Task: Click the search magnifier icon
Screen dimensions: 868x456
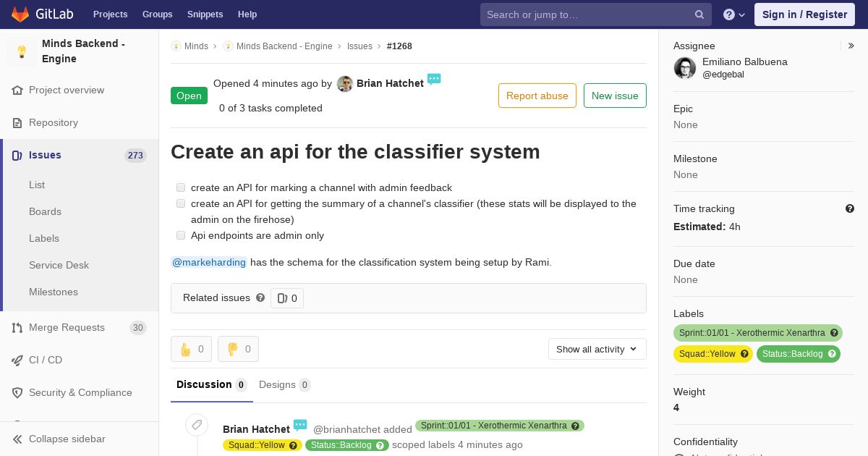Action: [699, 14]
